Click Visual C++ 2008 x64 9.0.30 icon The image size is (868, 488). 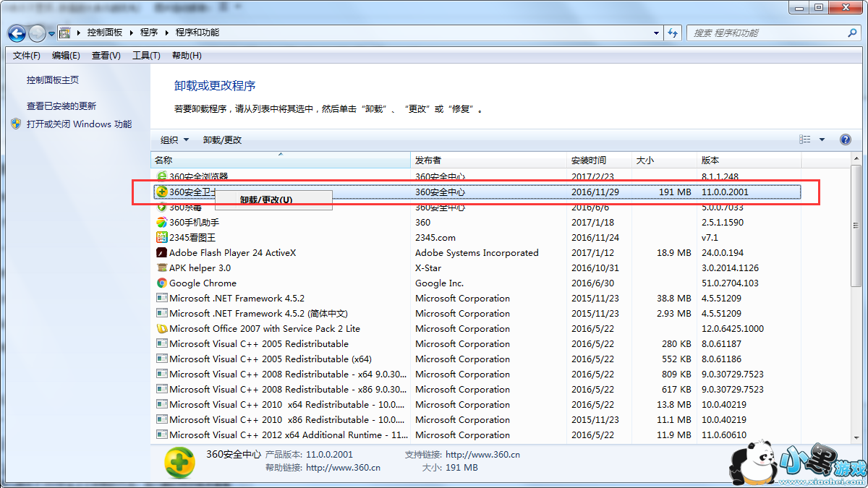coord(162,374)
